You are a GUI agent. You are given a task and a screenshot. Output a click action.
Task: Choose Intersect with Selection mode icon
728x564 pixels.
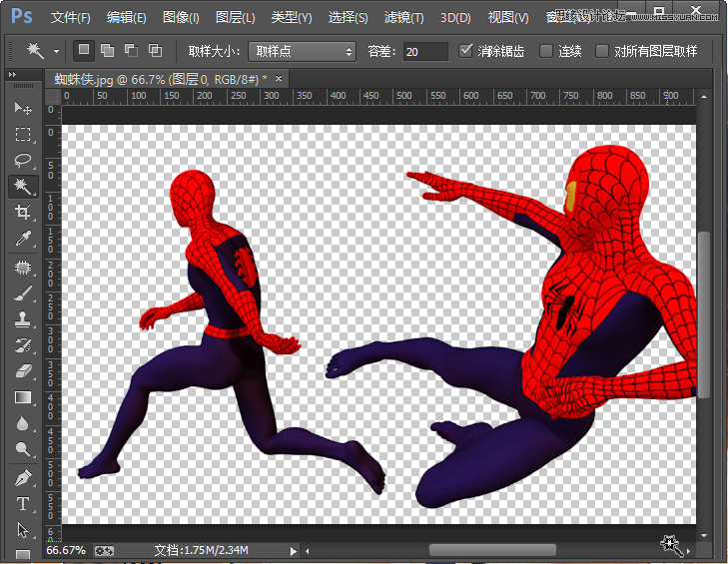155,50
